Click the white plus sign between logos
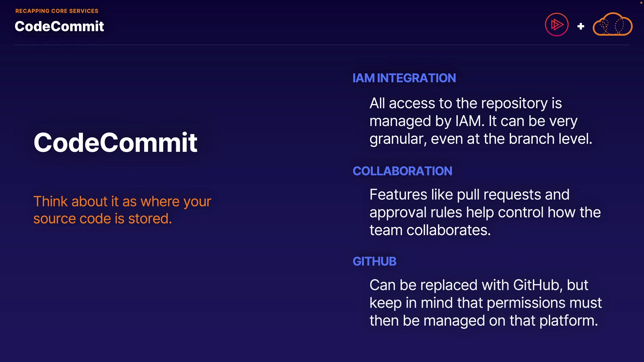This screenshot has height=362, width=644. [581, 26]
